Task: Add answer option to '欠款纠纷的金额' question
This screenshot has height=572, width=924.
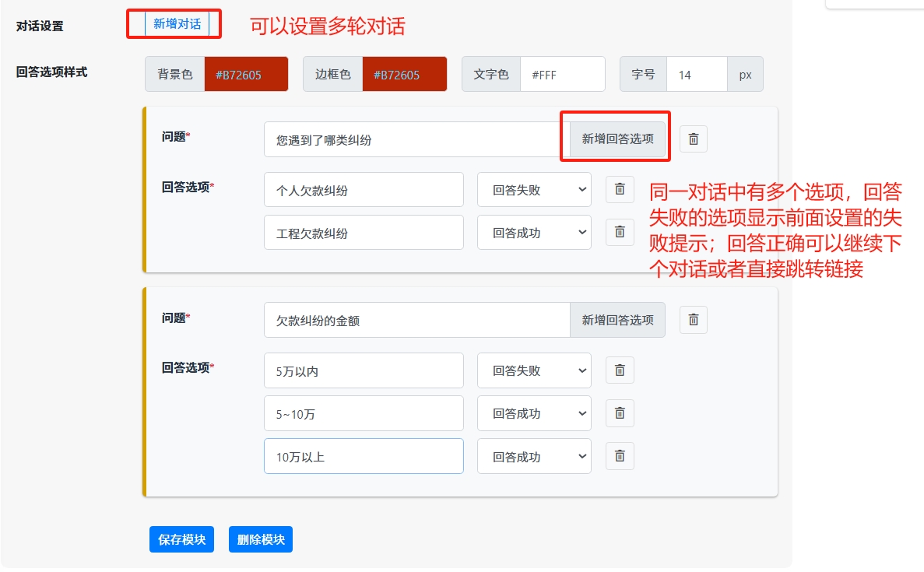Action: pos(617,320)
